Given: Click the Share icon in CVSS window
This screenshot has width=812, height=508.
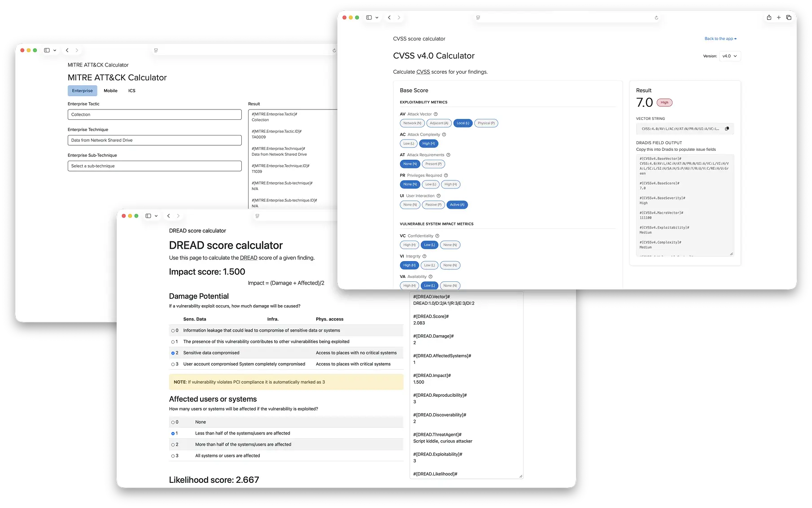Looking at the screenshot, I should tap(769, 18).
